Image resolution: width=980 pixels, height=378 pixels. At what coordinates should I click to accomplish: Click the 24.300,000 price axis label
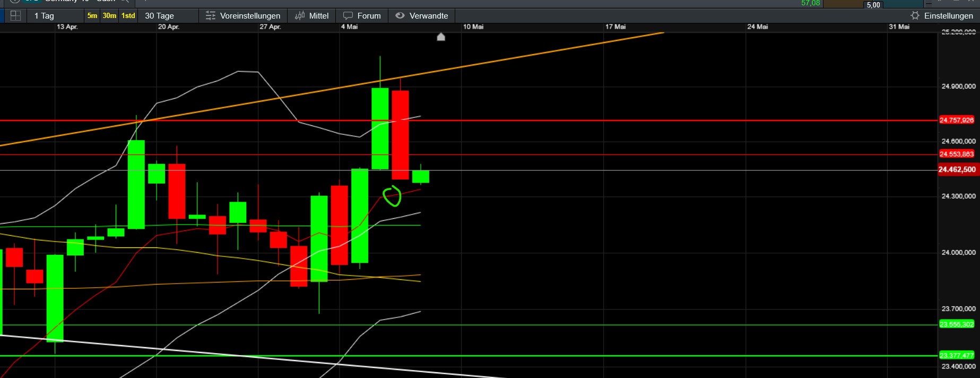tap(958, 196)
